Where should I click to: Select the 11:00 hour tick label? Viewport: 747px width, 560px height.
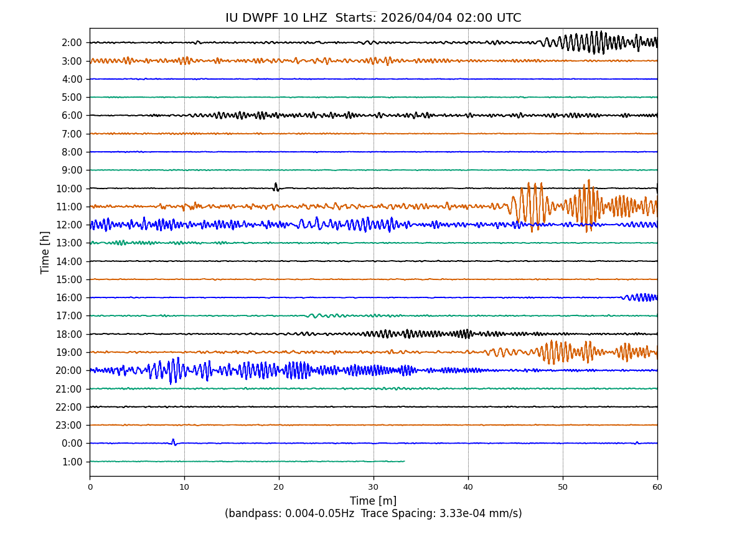click(70, 207)
